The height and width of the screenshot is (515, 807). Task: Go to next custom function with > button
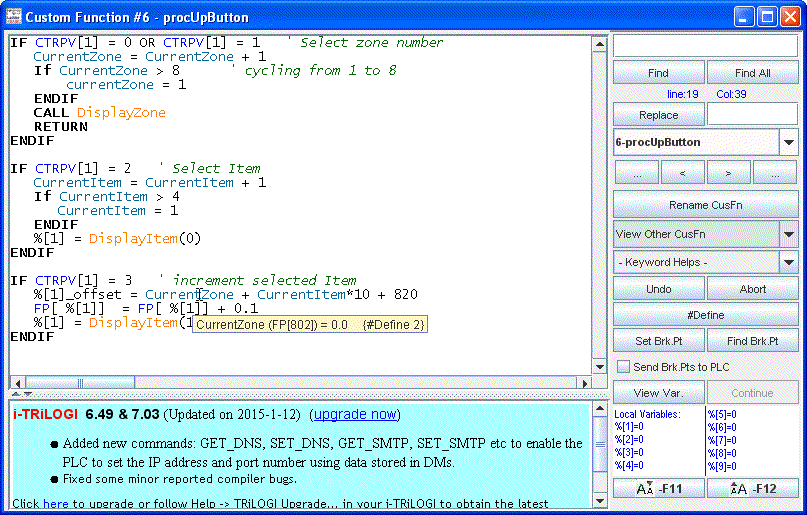(728, 173)
